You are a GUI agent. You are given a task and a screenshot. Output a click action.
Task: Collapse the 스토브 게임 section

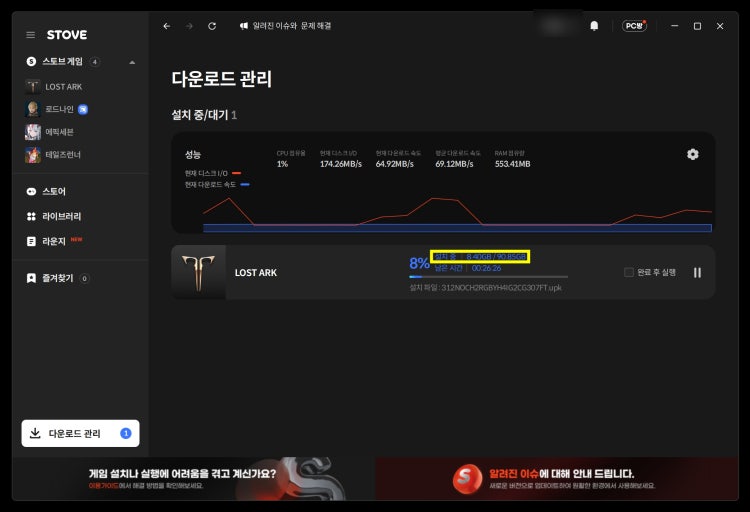coord(132,62)
